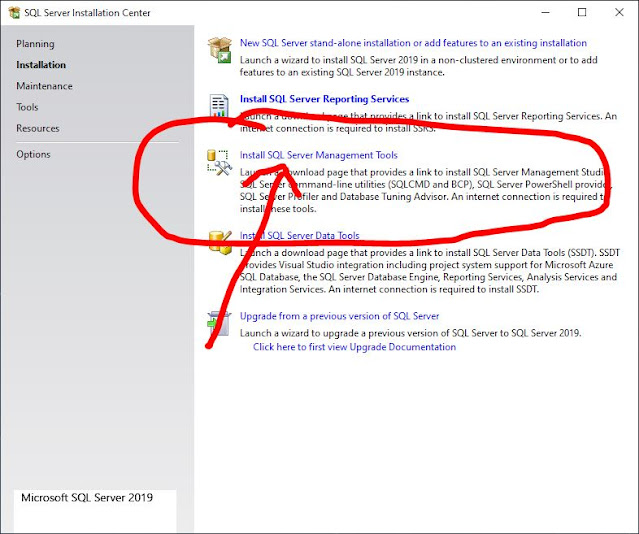Maximize the Installation Center window
This screenshot has height=534, width=639.
tap(582, 13)
